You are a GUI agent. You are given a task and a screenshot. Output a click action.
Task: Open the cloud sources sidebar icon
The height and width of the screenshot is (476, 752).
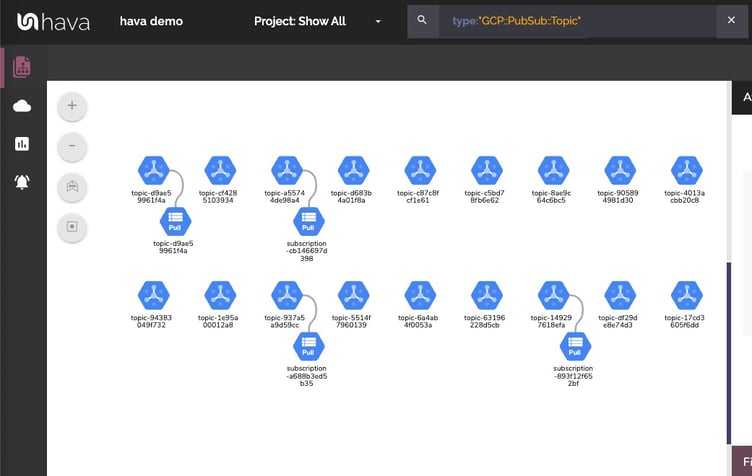click(22, 106)
